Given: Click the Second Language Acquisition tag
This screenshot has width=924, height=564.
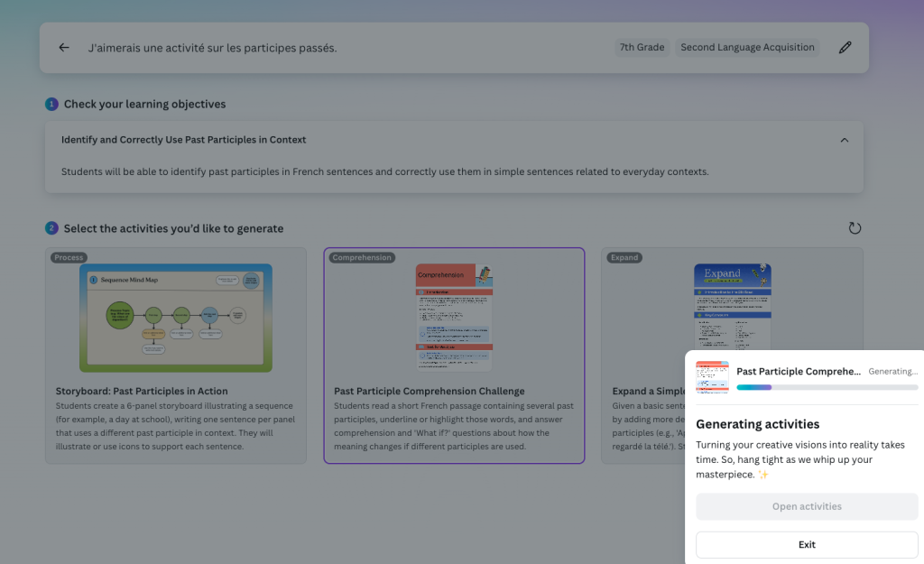Looking at the screenshot, I should [x=747, y=48].
